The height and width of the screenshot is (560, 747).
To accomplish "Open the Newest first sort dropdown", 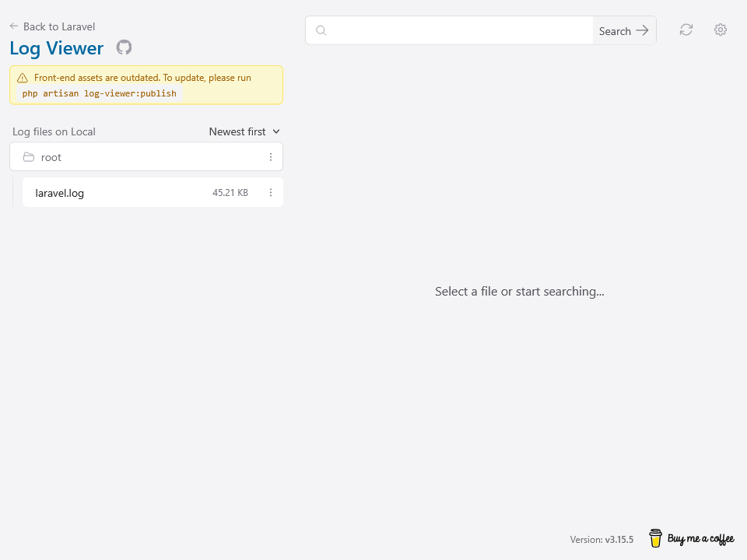I will 244,131.
